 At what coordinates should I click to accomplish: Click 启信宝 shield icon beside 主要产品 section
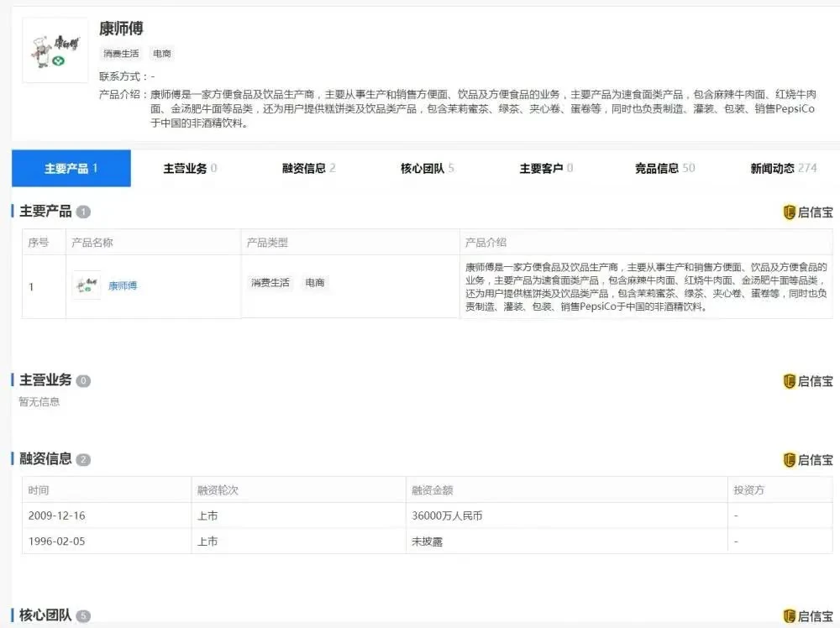789,212
